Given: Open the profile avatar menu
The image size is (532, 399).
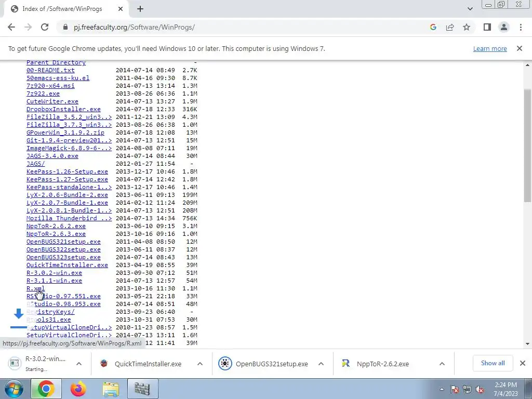Looking at the screenshot, I should [x=504, y=27].
